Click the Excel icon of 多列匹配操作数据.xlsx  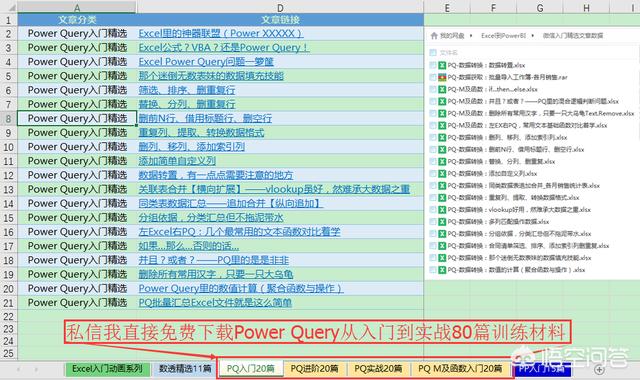click(442, 222)
